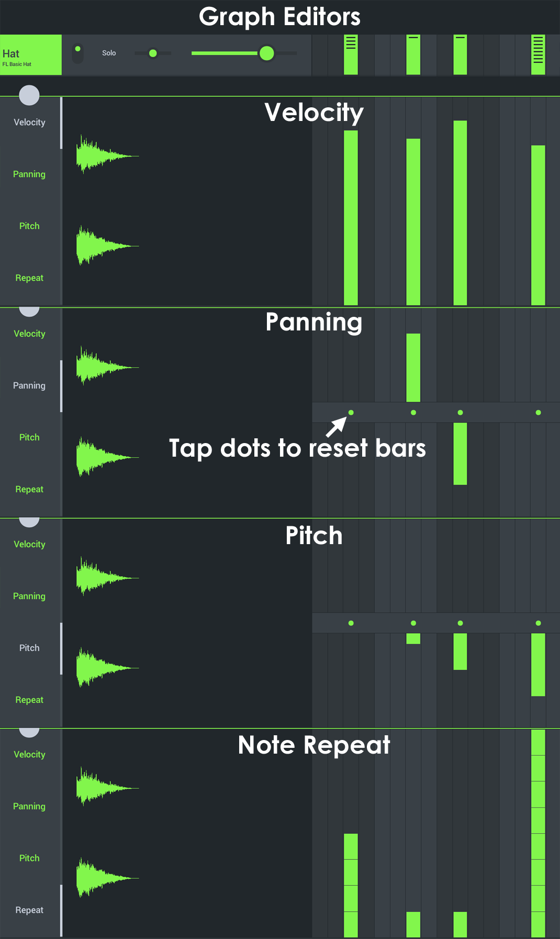Toggle the first active step in Hat row

351,55
